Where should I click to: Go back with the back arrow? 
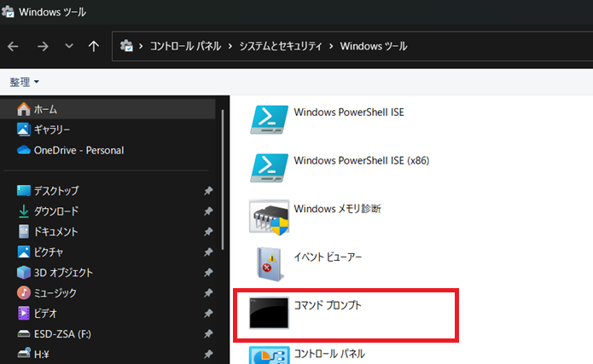(14, 47)
